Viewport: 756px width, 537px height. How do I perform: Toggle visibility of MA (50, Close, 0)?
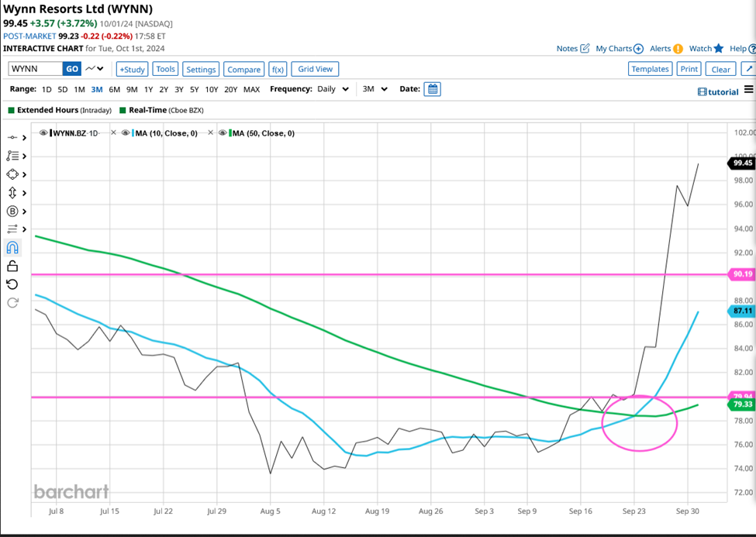tap(223, 133)
